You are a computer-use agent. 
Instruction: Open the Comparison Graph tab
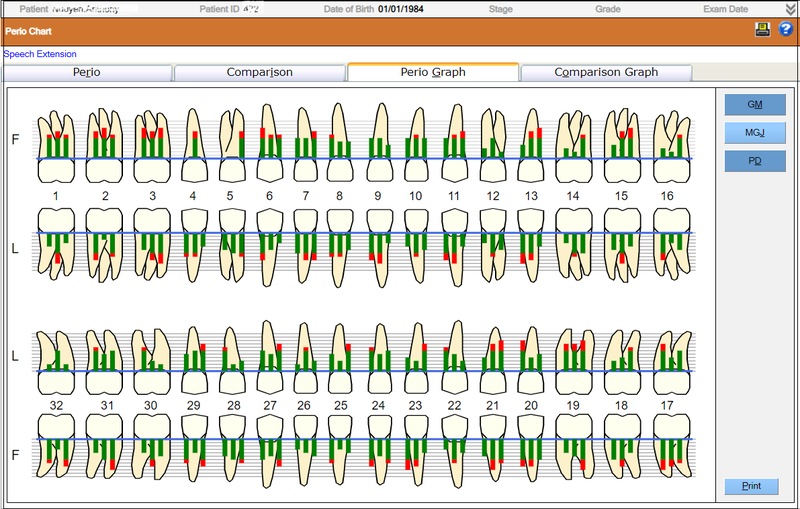(x=606, y=73)
